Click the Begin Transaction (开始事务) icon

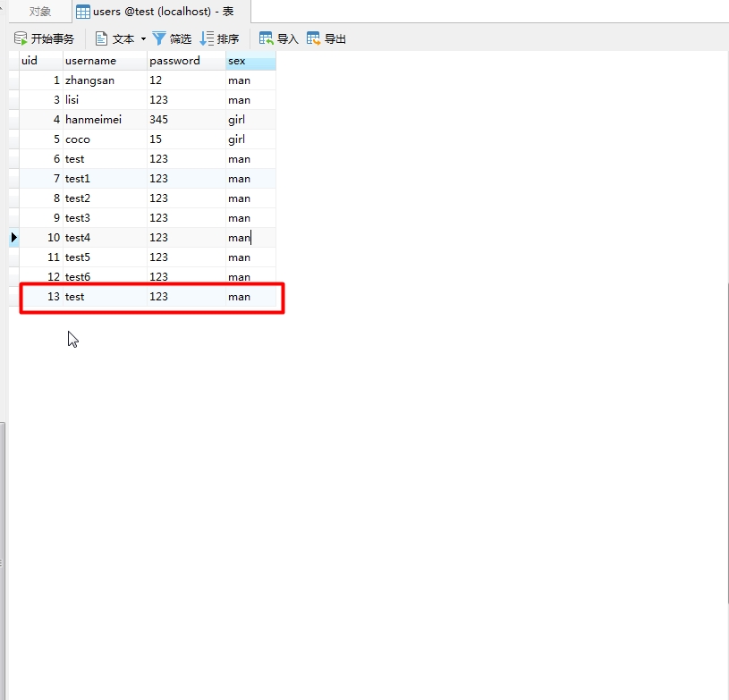[21, 38]
